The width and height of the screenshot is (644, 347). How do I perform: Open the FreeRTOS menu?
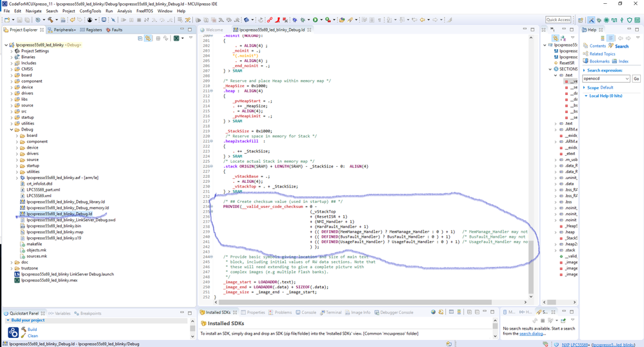point(145,11)
